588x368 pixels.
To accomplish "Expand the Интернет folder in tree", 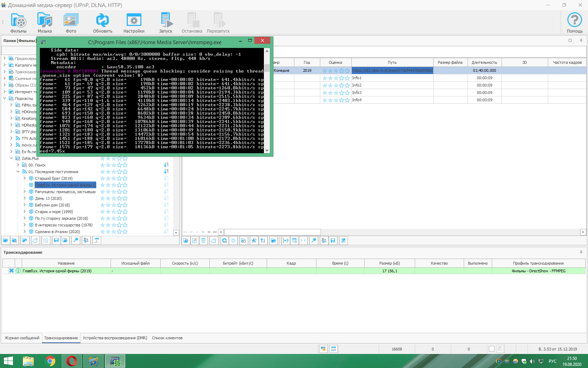I will (x=5, y=92).
